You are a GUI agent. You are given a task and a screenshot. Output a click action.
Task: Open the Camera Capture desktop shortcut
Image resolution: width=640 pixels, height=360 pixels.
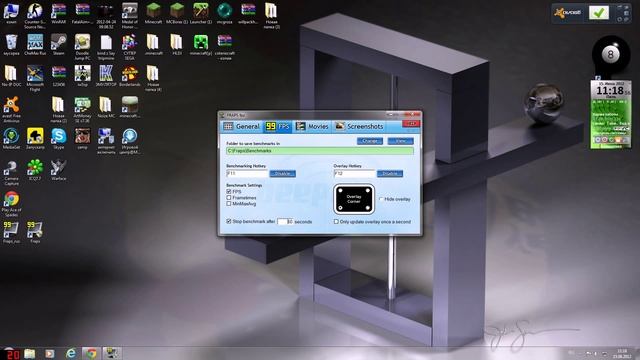(11, 173)
